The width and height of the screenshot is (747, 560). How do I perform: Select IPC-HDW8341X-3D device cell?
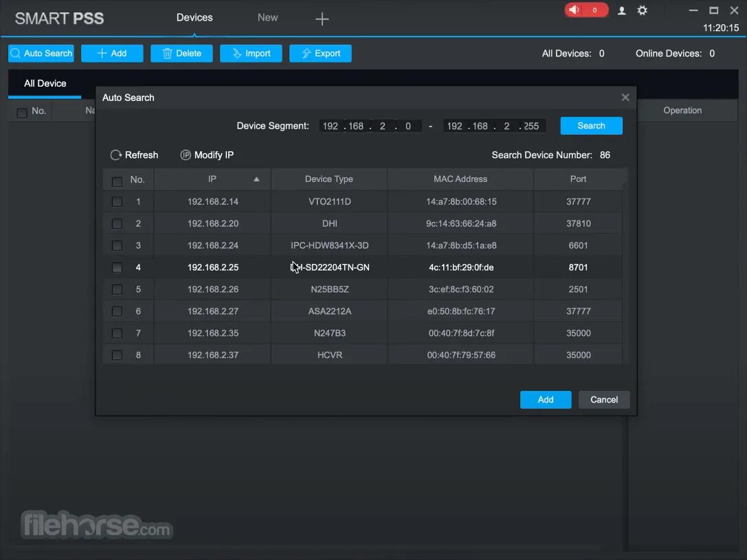[330, 246]
